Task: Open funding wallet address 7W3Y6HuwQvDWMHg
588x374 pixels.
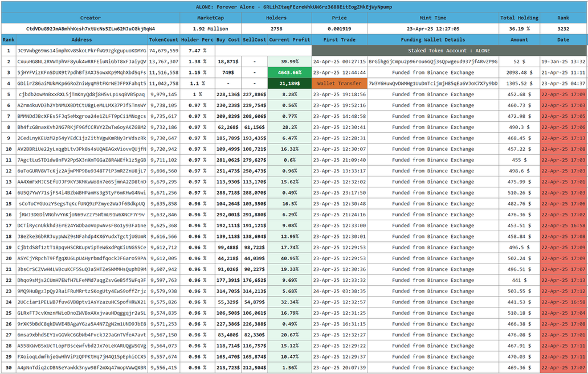Action: point(432,83)
